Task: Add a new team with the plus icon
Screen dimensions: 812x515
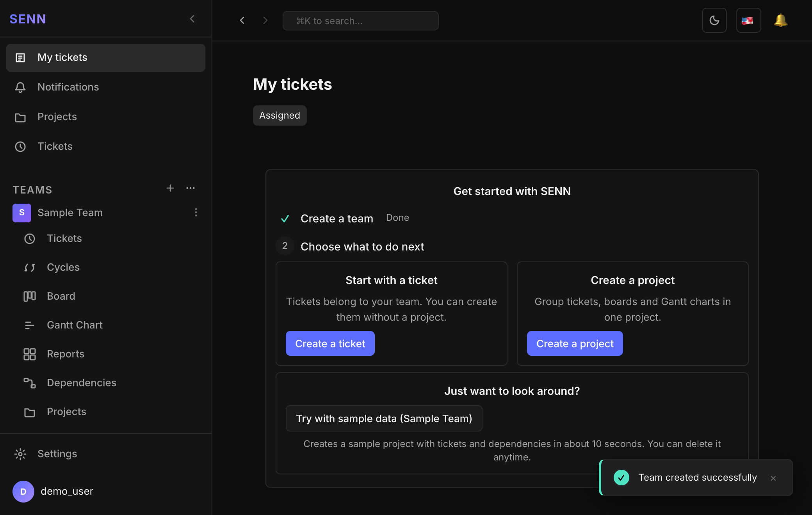Action: (170, 188)
